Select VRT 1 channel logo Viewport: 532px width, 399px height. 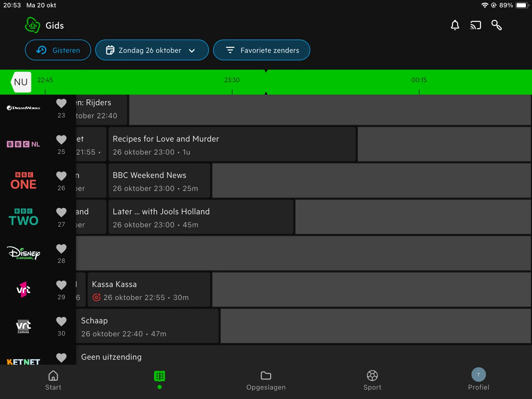23,290
